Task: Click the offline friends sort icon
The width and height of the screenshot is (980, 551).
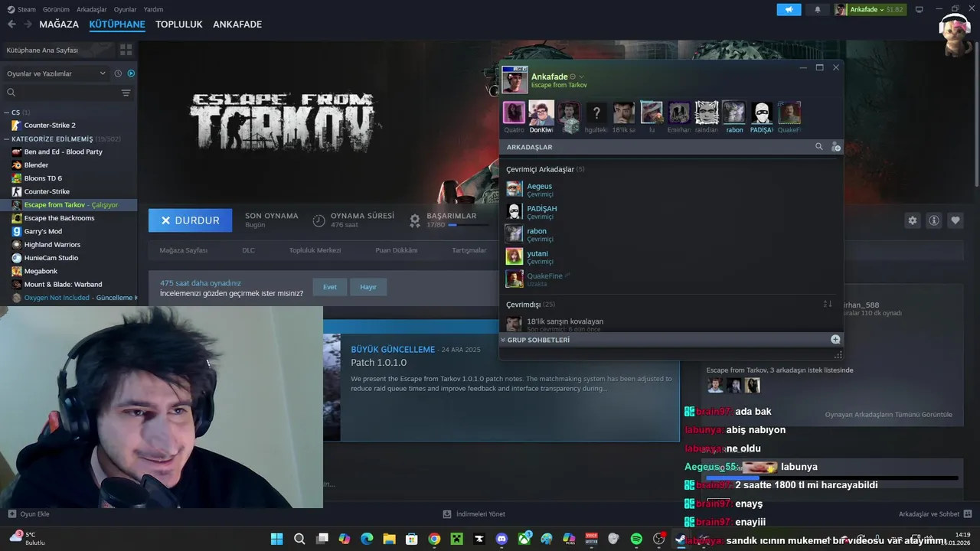Action: [x=828, y=304]
